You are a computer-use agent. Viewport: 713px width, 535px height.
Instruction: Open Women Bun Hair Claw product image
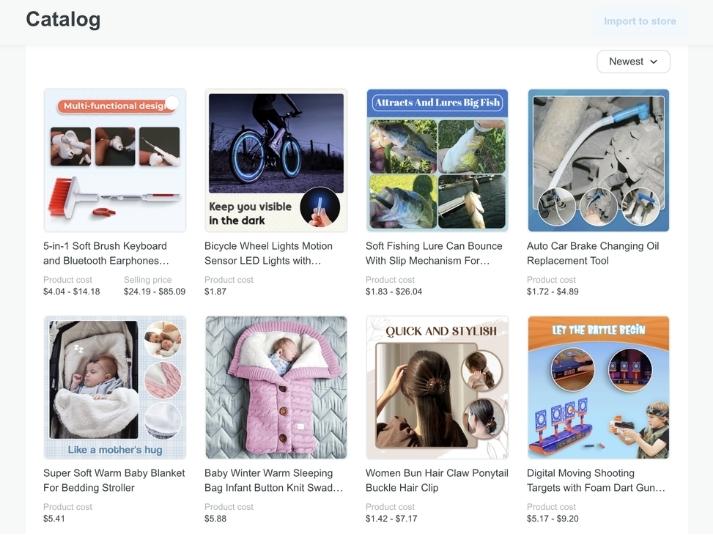[x=437, y=388]
